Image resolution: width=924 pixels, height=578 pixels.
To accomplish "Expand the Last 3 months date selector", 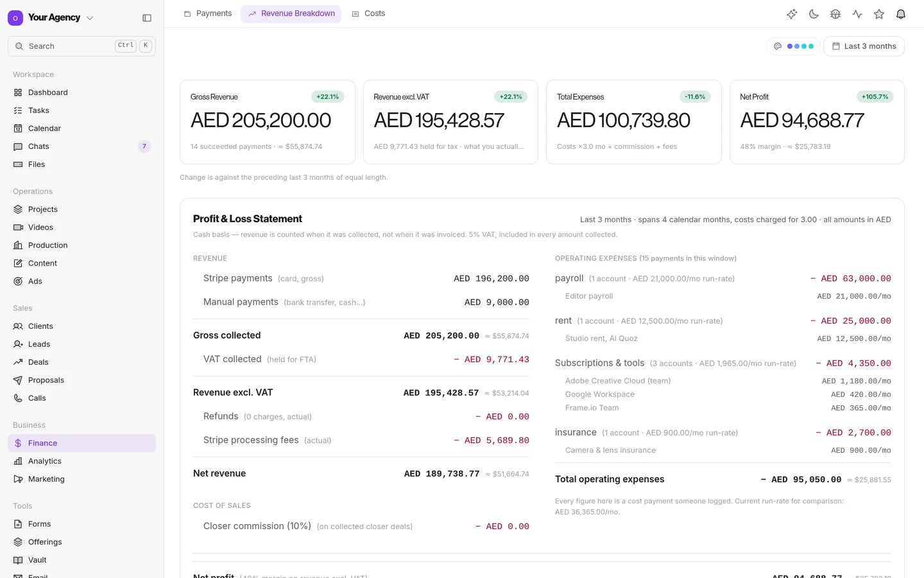I will tap(864, 46).
